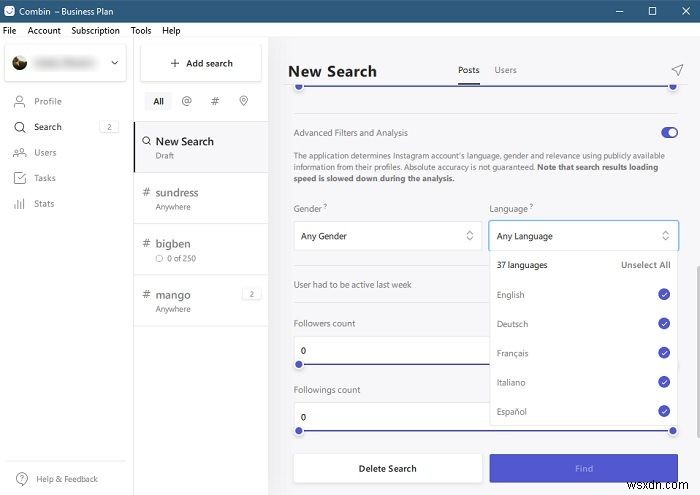This screenshot has height=495, width=700.
Task: Uncheck the English language option
Action: pos(664,295)
